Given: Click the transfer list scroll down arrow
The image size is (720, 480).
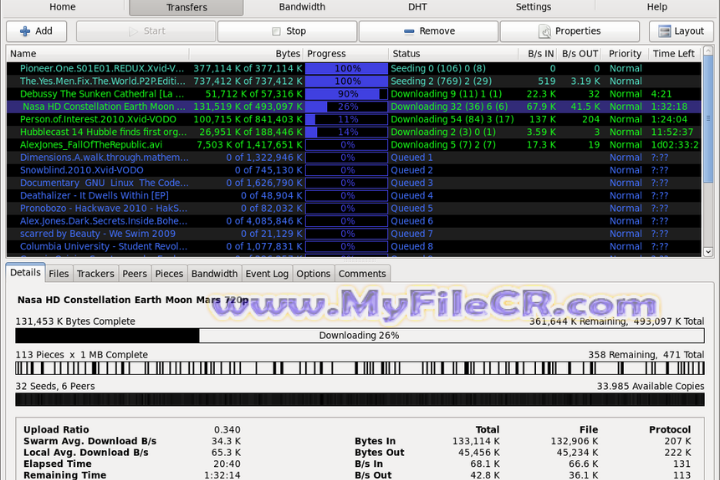Looking at the screenshot, I should (x=708, y=252).
